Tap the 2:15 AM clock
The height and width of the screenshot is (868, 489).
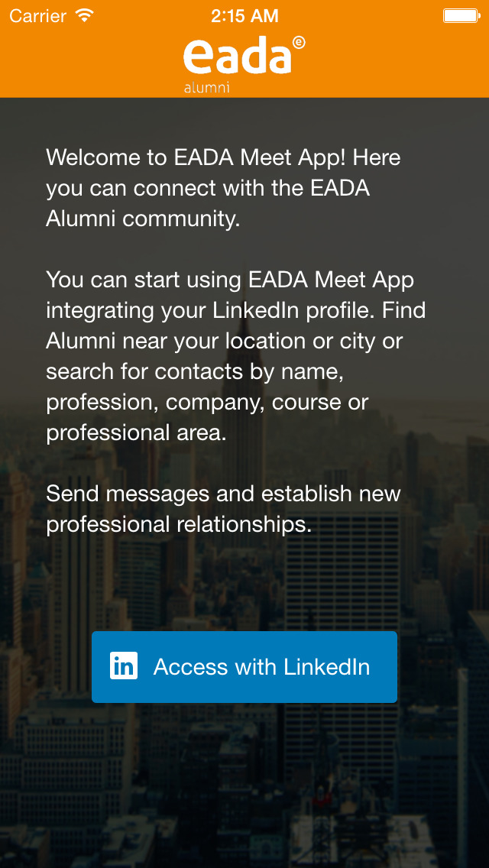tap(244, 15)
